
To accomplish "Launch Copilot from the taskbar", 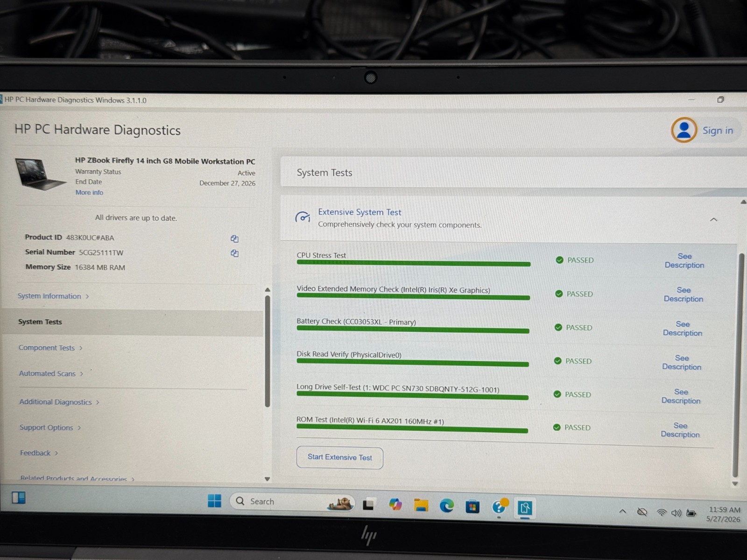I will coord(395,504).
